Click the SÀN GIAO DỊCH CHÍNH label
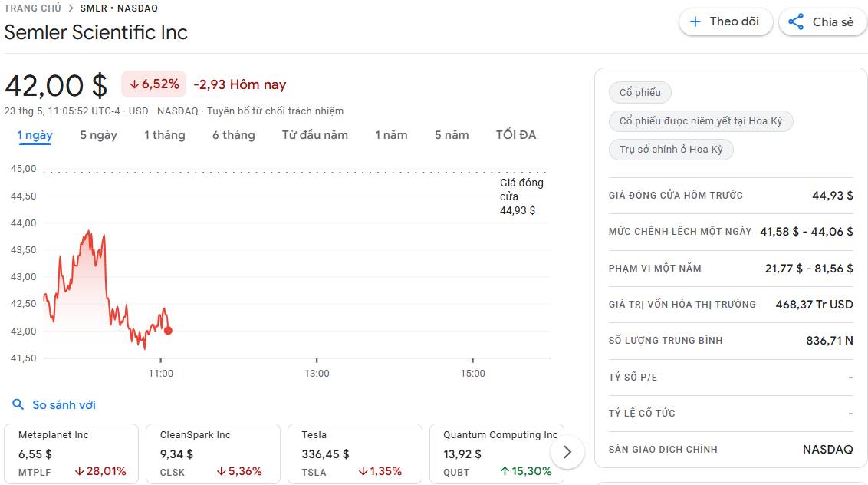Screen dimensions: 868x485 [x=663, y=450]
